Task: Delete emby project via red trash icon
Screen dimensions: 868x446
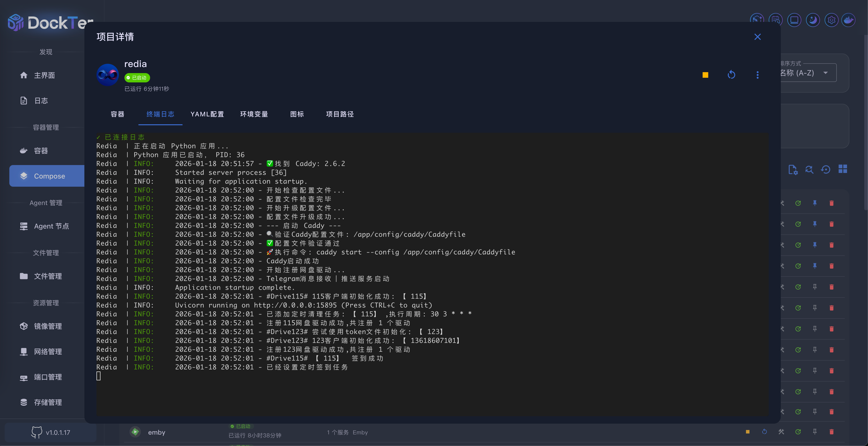Action: [x=831, y=432]
